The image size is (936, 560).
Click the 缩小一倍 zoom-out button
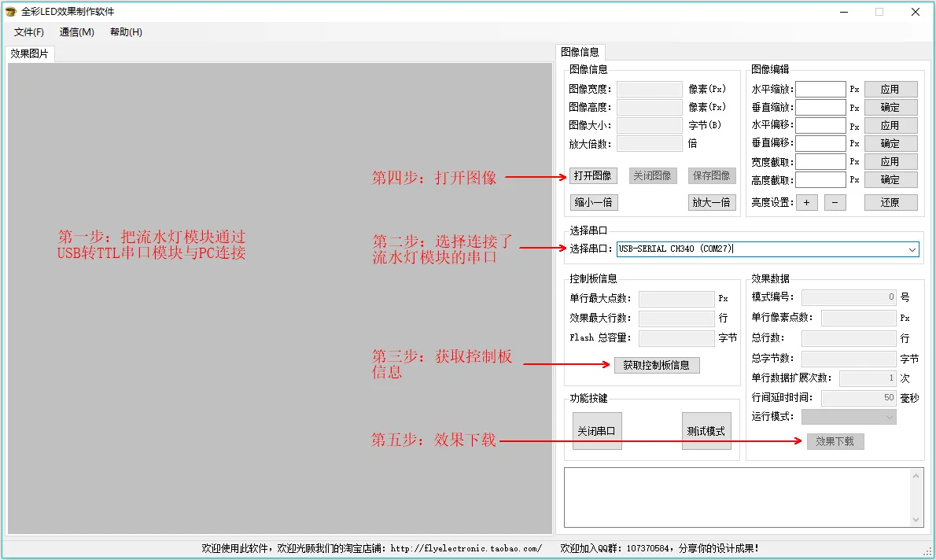[594, 202]
